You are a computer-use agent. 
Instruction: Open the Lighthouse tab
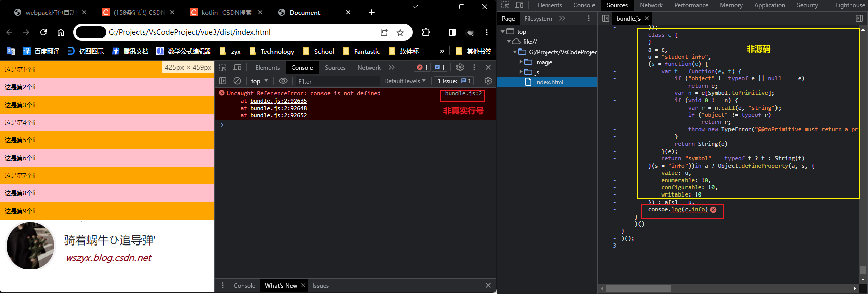click(x=850, y=5)
